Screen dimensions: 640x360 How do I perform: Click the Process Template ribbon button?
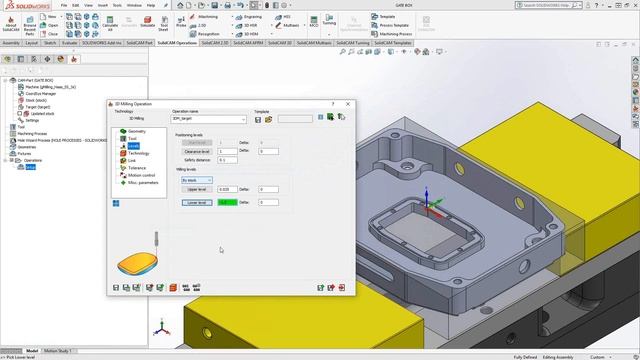coord(390,25)
